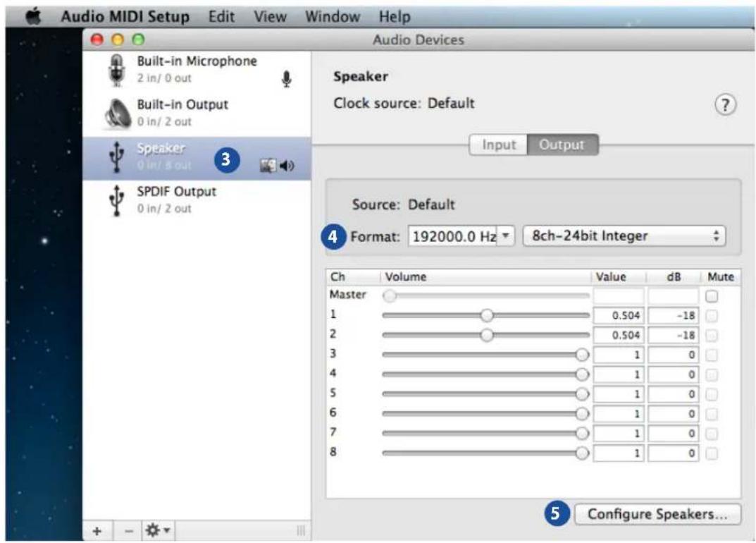Switch to the Input tab

tap(499, 145)
